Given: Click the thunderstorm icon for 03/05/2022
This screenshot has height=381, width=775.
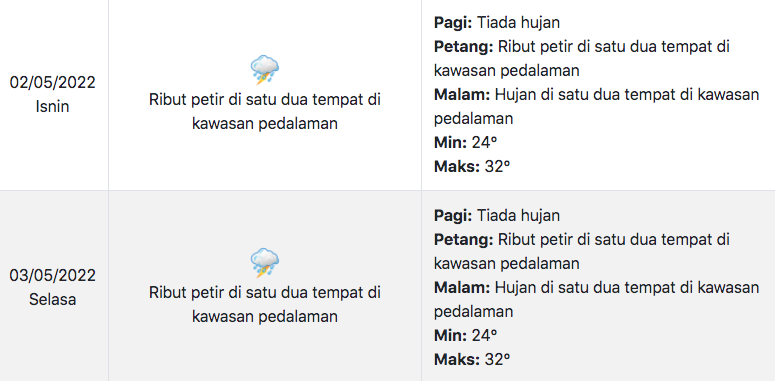Looking at the screenshot, I should coord(265,262).
